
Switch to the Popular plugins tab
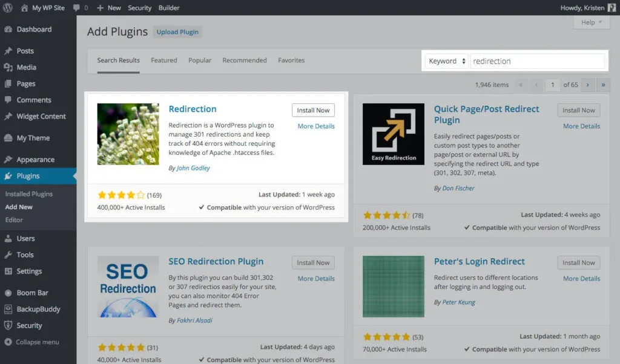coord(200,60)
